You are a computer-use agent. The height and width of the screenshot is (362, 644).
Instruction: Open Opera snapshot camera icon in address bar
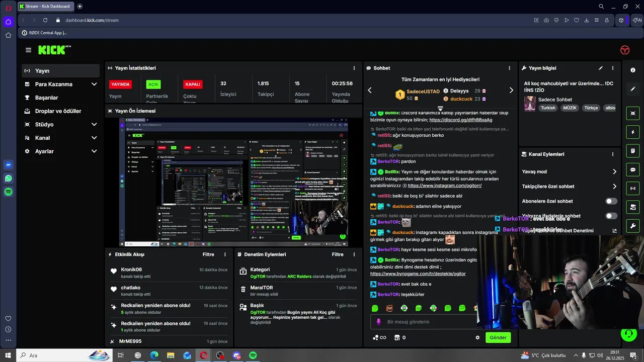[546, 20]
